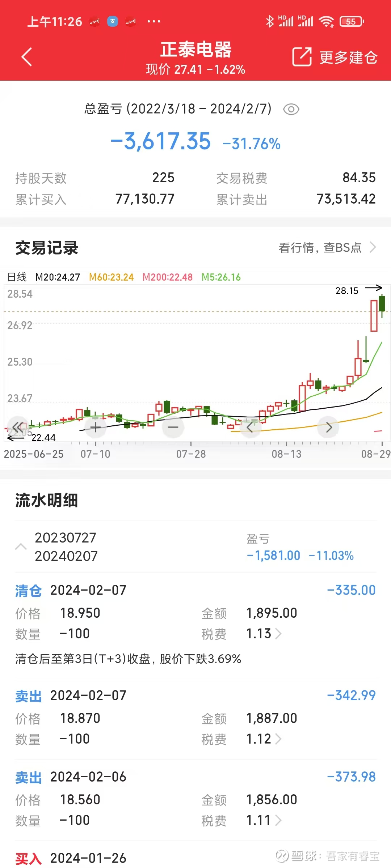Tap the 07-28 date on chart axis
The width and height of the screenshot is (391, 868).
(x=191, y=454)
